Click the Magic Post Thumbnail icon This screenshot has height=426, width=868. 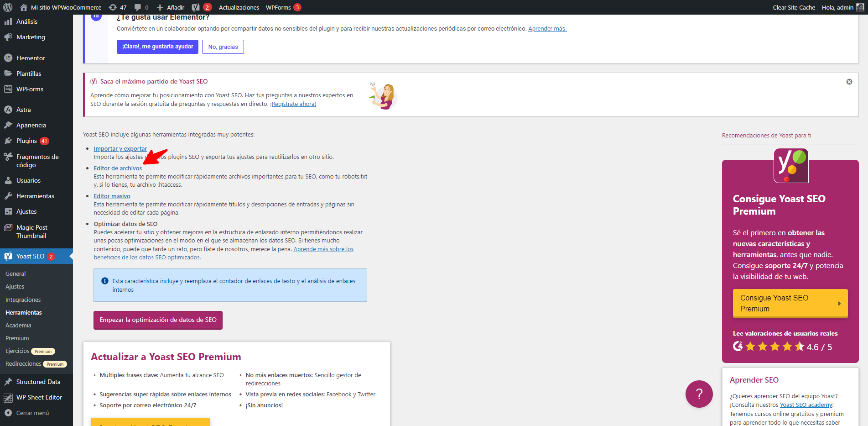8,227
